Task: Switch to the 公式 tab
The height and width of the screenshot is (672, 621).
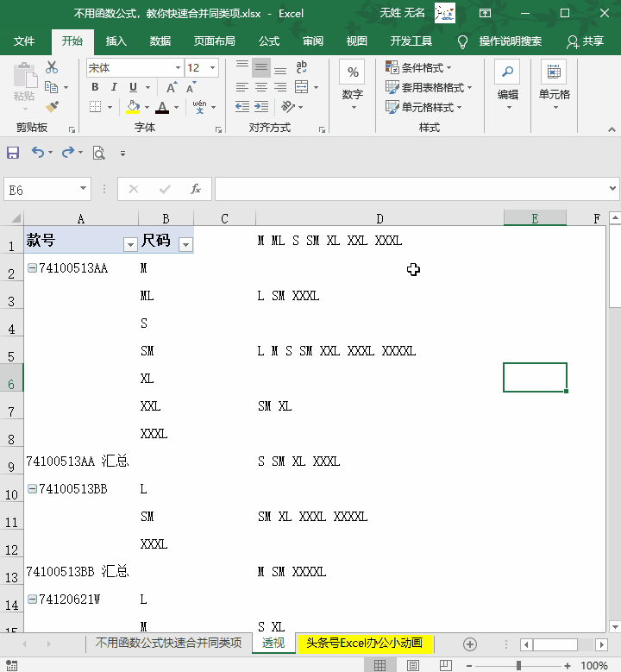Action: [x=269, y=41]
